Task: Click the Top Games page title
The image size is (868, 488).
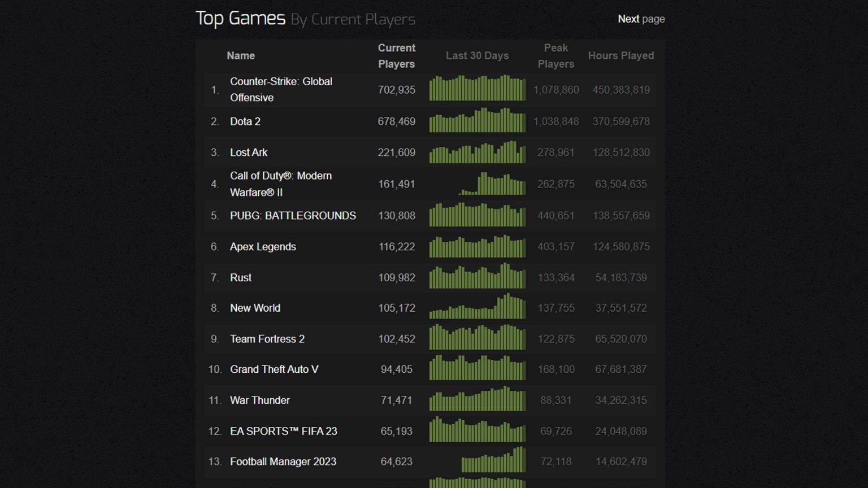Action: (x=240, y=18)
